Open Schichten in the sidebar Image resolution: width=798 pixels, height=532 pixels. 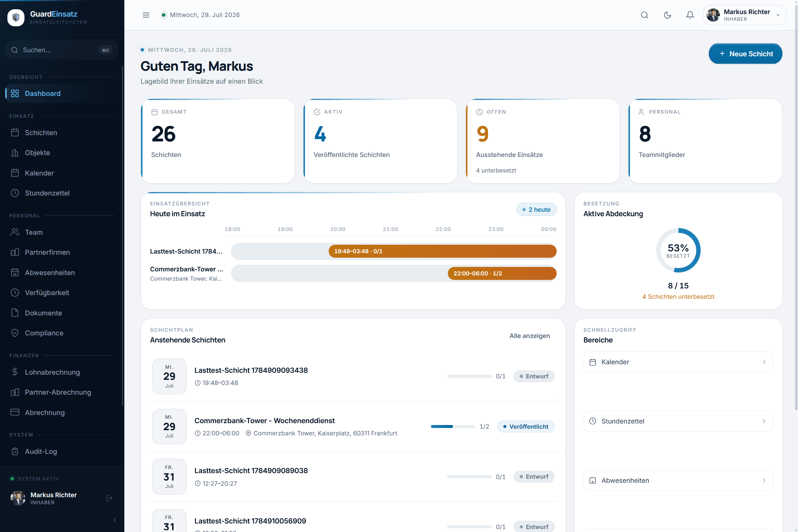click(62, 133)
